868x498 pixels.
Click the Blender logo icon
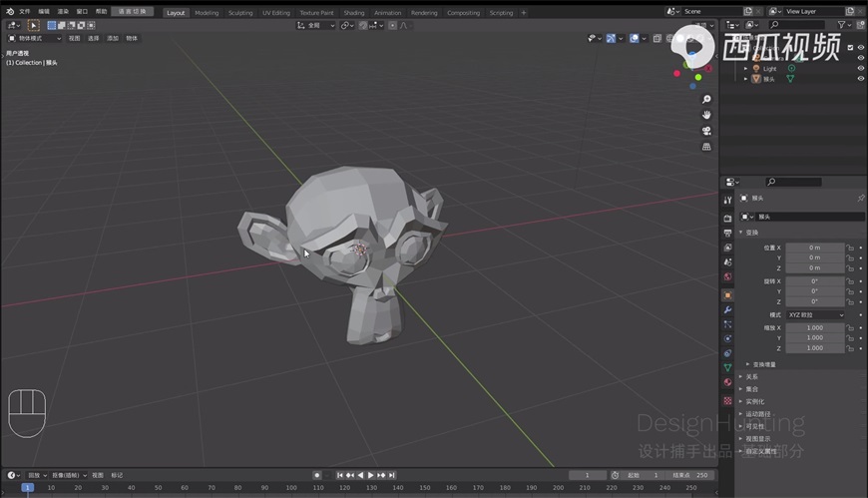click(10, 11)
